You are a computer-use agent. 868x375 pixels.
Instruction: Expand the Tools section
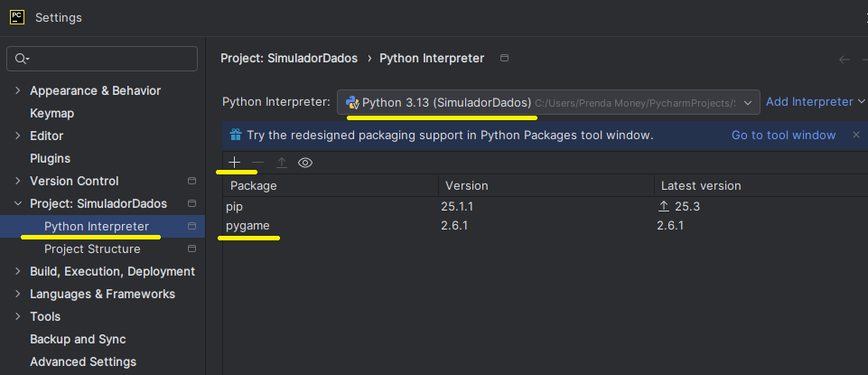[x=18, y=317]
